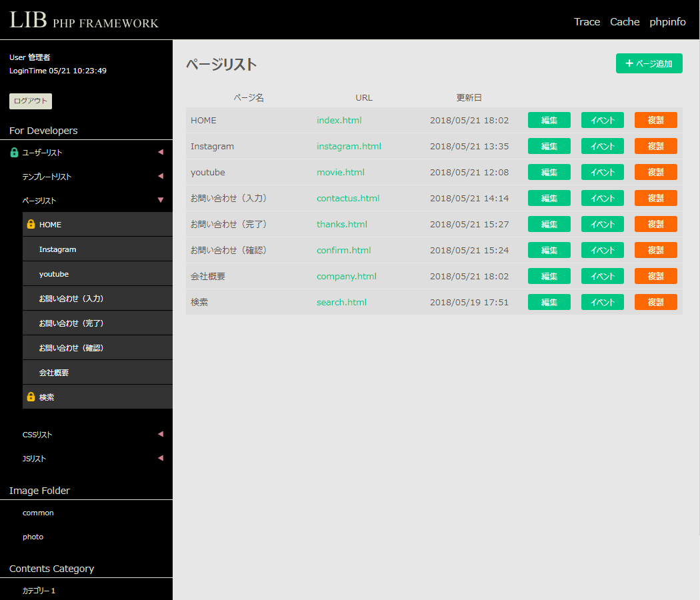Open カテゴリー1 under Contents Category
This screenshot has height=600, width=700.
click(x=39, y=591)
